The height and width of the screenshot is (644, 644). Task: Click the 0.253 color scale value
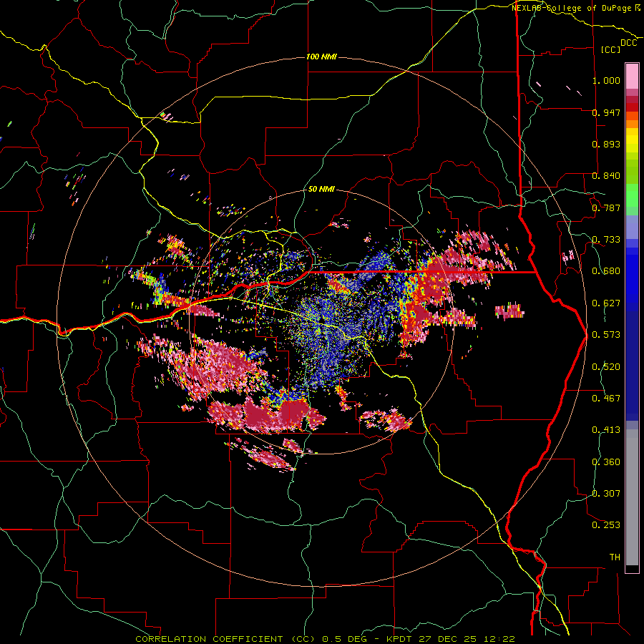[606, 525]
